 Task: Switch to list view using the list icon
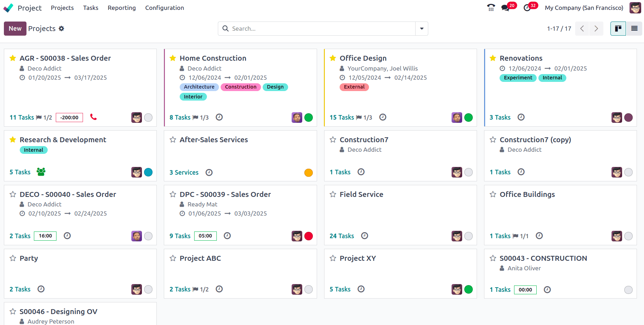pyautogui.click(x=634, y=29)
